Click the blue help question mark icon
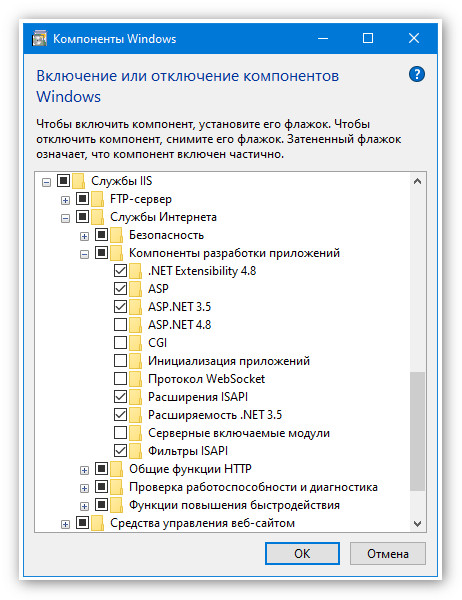 point(416,74)
